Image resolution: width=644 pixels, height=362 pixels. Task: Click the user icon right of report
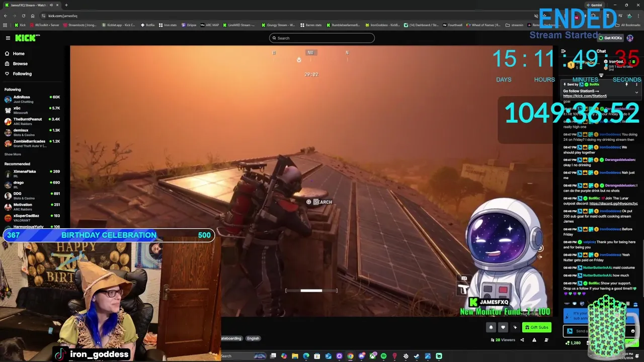tap(546, 340)
